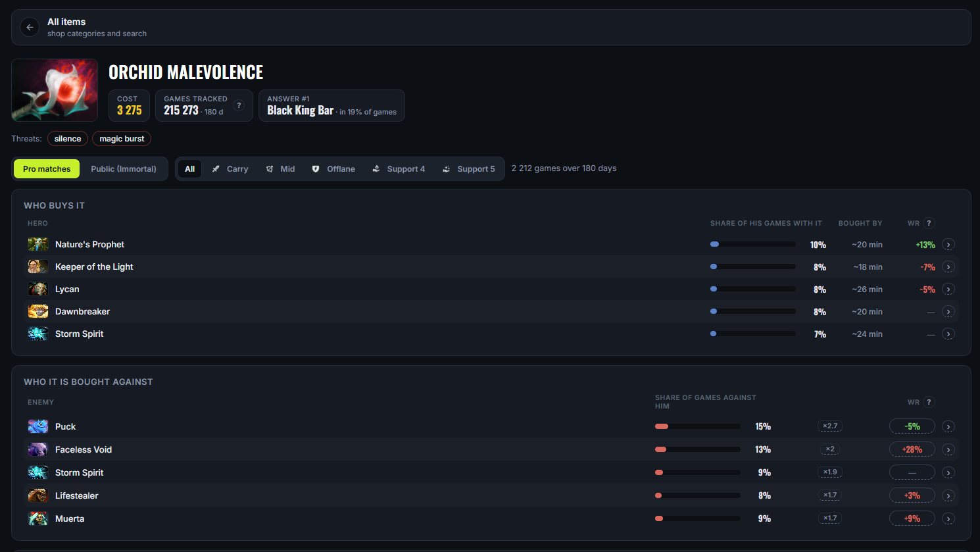Click Lifestealer's +3% win rate badge
980x552 pixels.
point(912,495)
